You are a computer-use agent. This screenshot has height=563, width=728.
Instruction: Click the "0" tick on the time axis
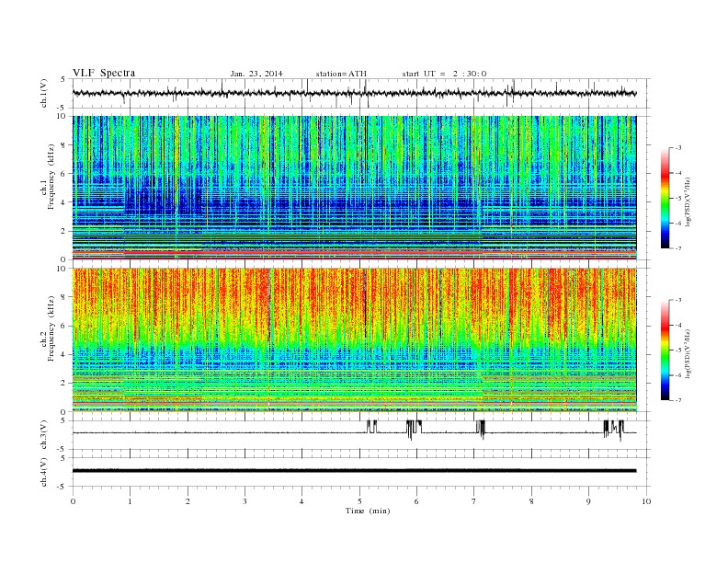pyautogui.click(x=73, y=501)
